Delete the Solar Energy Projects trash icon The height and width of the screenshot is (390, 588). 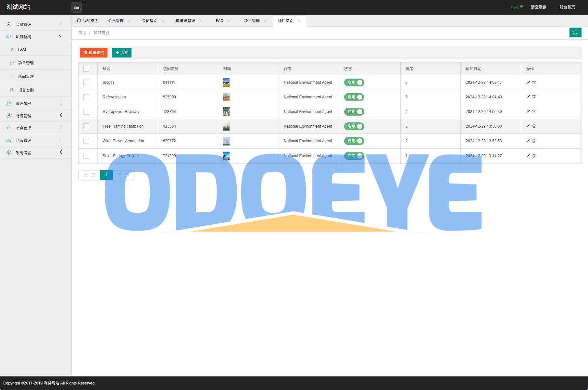coord(534,156)
